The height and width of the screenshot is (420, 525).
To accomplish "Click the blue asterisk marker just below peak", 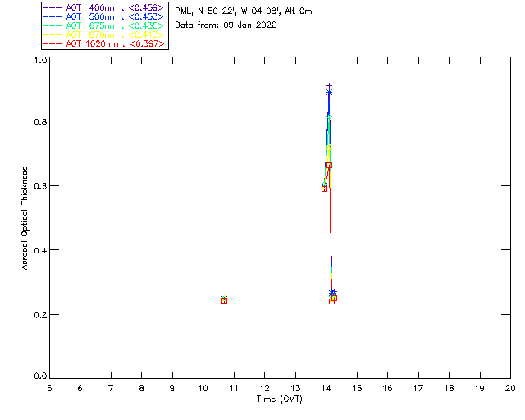I will [x=330, y=93].
